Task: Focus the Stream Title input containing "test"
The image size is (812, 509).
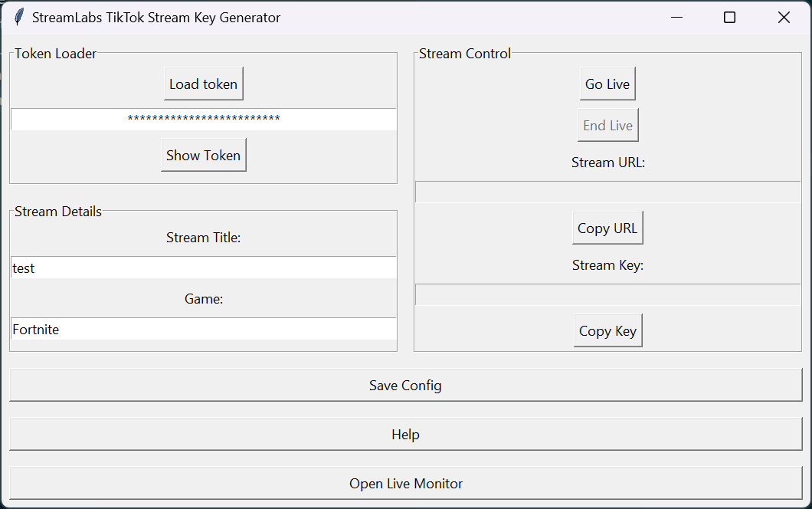Action: (203, 268)
